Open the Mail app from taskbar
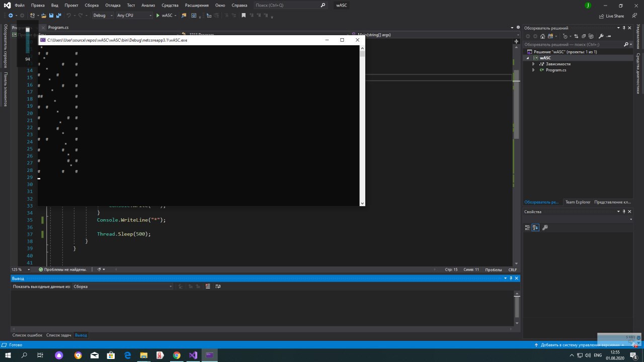The height and width of the screenshot is (362, 644). [x=94, y=355]
